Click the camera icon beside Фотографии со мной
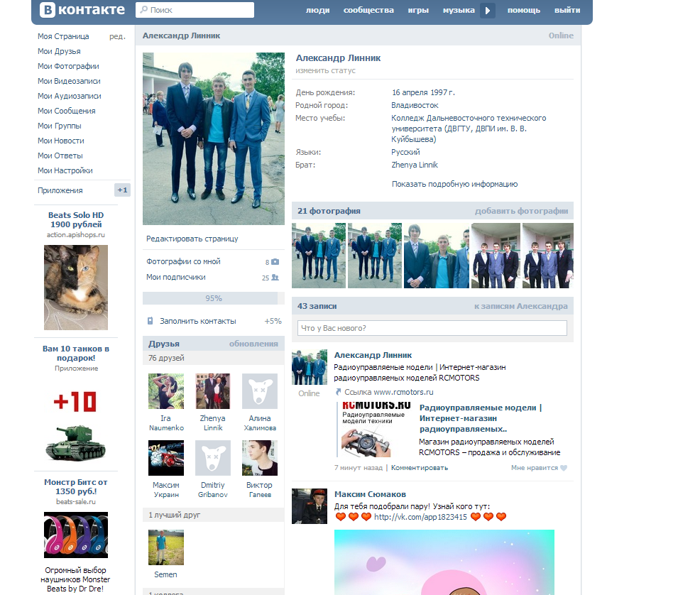Viewport: 700px width, 595px height. click(275, 261)
